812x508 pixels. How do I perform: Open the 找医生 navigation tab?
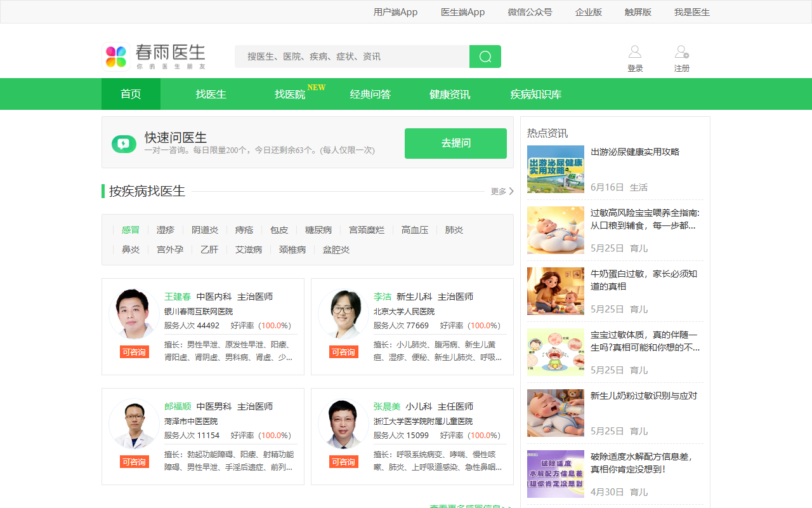(x=211, y=94)
